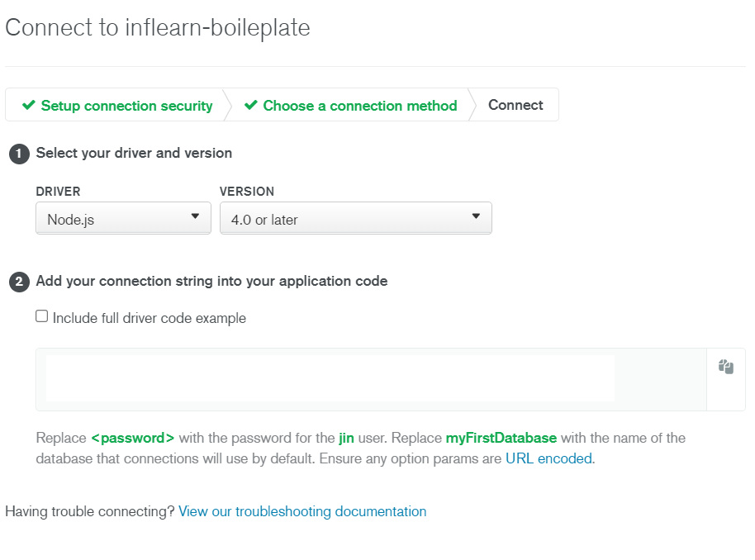This screenshot has height=560, width=755.
Task: Click the step 2 number badge
Action: click(18, 282)
